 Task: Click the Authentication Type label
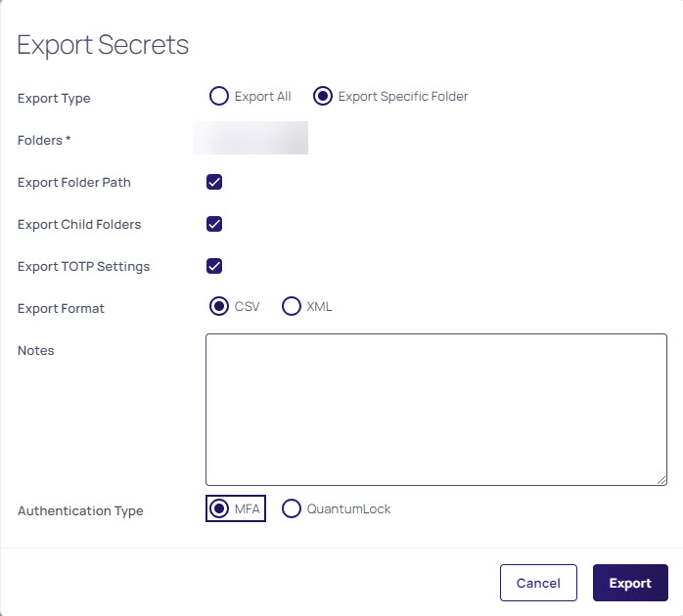(80, 510)
